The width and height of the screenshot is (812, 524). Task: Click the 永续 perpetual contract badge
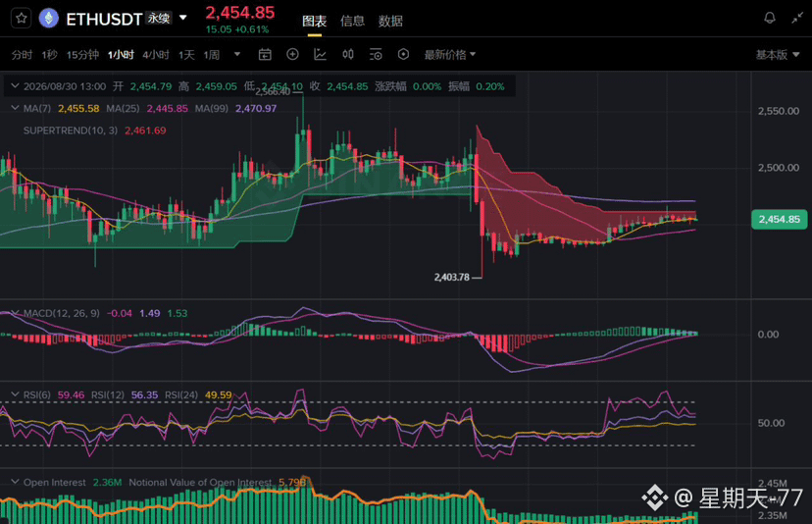(x=159, y=18)
